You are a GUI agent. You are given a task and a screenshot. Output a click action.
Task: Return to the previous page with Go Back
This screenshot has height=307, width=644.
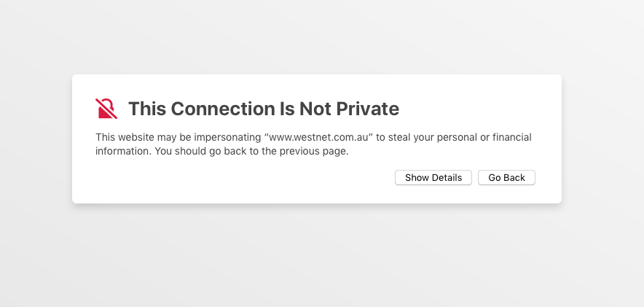506,178
